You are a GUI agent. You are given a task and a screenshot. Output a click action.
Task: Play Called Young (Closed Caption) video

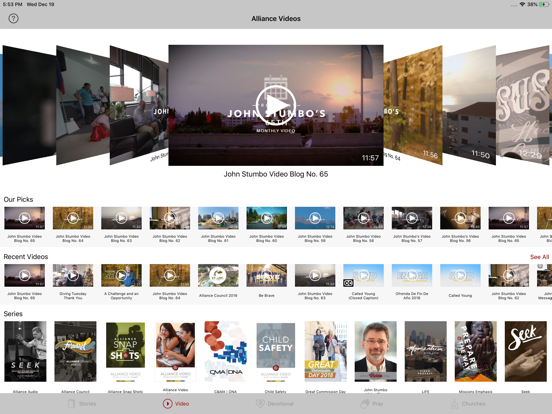click(363, 275)
